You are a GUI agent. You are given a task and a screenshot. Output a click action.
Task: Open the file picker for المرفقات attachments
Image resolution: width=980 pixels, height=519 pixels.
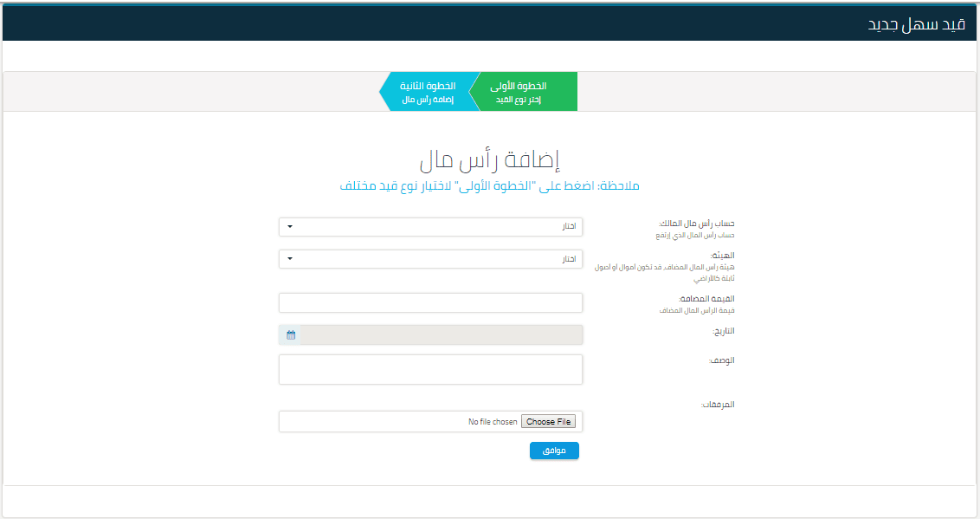coord(548,421)
